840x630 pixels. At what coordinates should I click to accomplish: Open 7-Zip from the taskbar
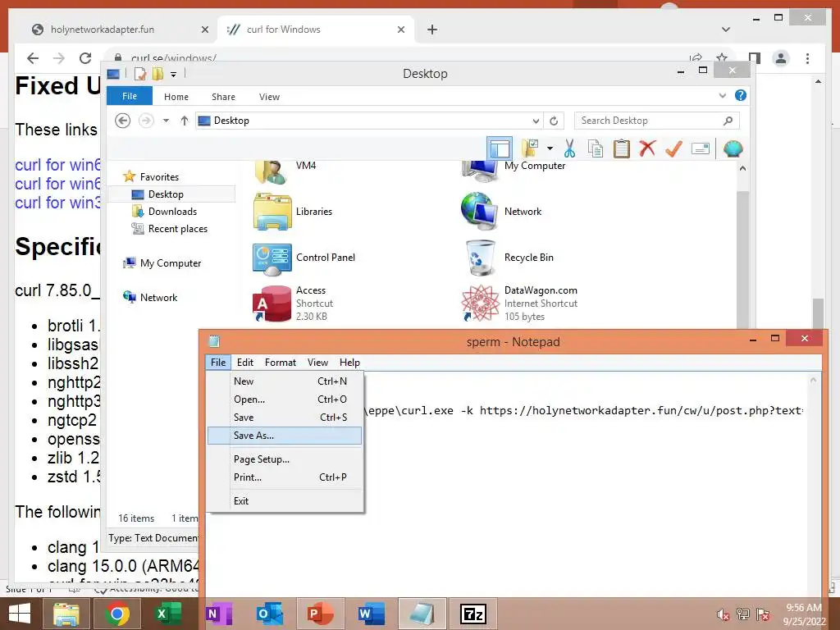(473, 614)
